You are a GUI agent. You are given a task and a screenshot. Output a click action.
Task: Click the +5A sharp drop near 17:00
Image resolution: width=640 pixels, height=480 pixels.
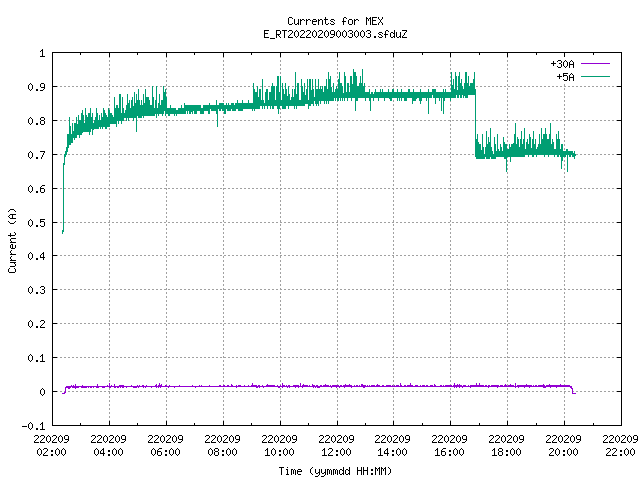(476, 124)
